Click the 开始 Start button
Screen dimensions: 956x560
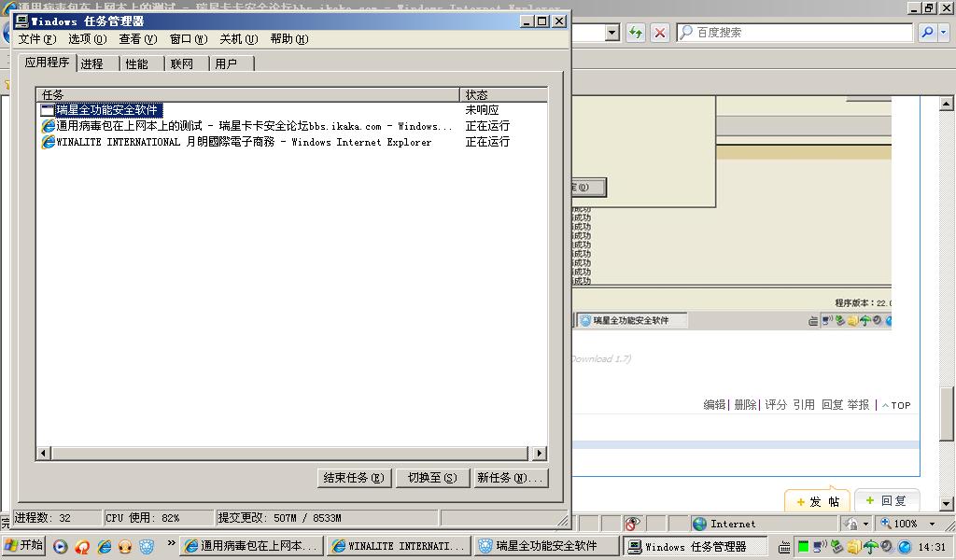click(x=24, y=545)
